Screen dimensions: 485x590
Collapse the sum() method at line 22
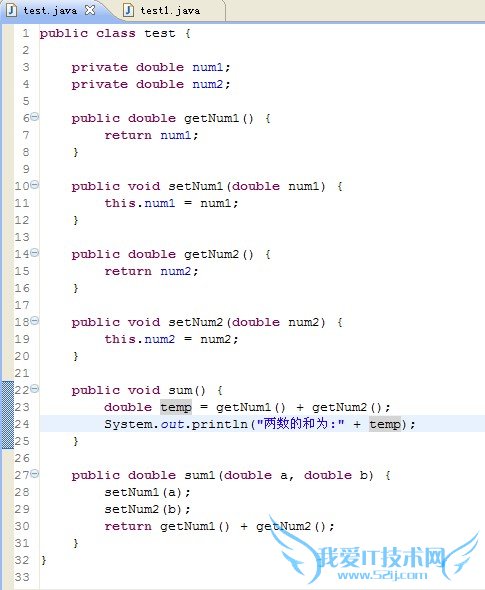pos(34,389)
